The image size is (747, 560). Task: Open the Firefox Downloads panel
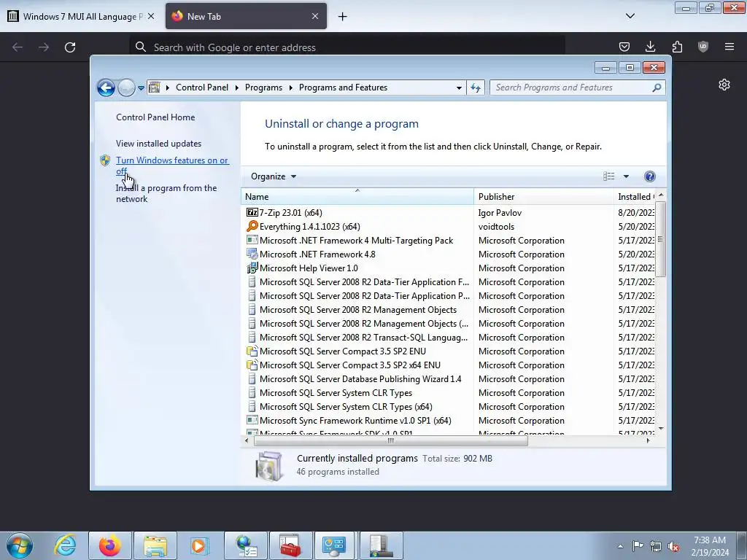click(x=650, y=47)
